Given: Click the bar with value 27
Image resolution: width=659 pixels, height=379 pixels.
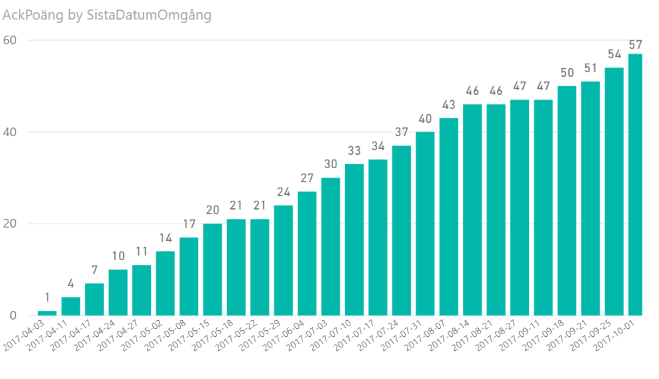Looking at the screenshot, I should click(307, 253).
